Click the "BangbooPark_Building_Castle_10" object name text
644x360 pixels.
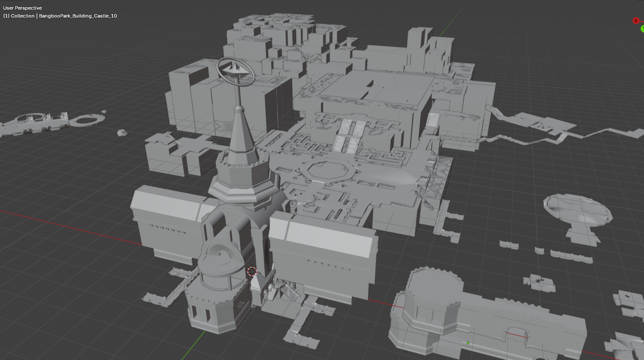pos(78,16)
